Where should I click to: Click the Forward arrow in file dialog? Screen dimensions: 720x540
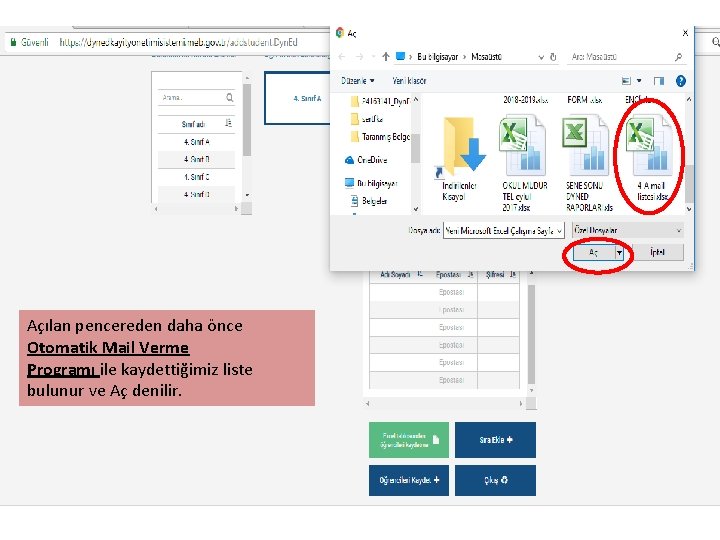pyautogui.click(x=359, y=56)
